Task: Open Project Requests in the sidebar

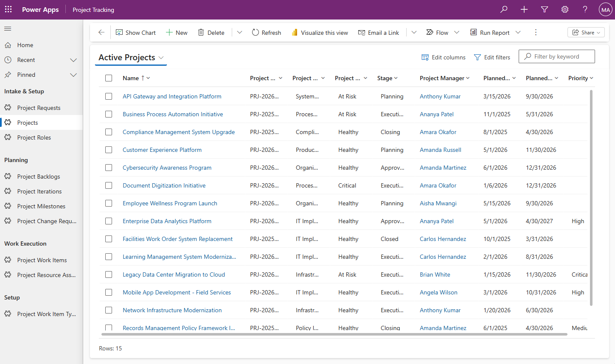Action: pyautogui.click(x=41, y=108)
